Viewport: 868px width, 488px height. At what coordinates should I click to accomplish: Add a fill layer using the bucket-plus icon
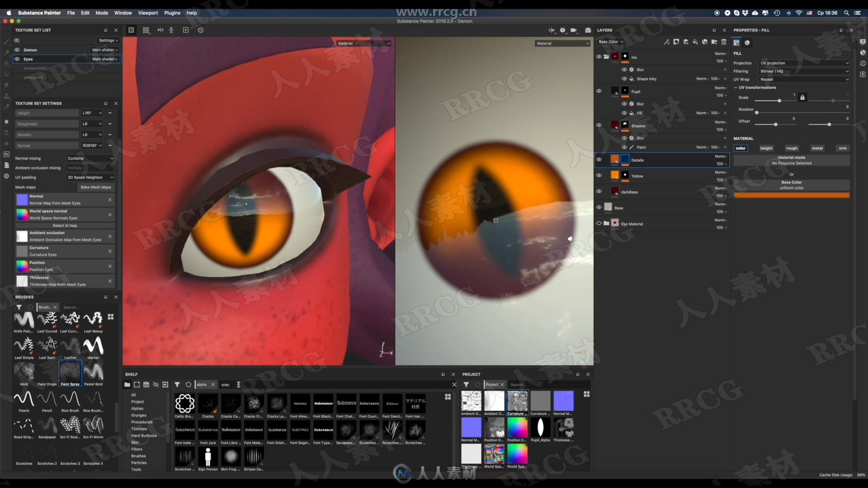pos(695,42)
